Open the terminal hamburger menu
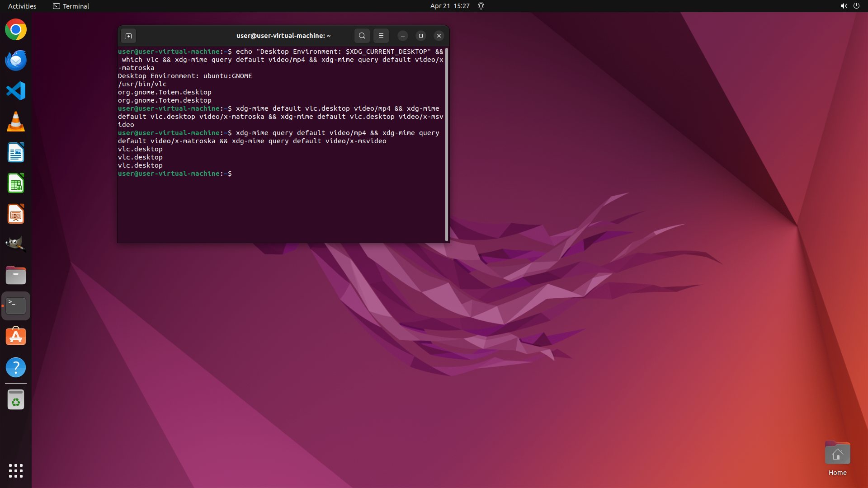868x488 pixels. [381, 36]
